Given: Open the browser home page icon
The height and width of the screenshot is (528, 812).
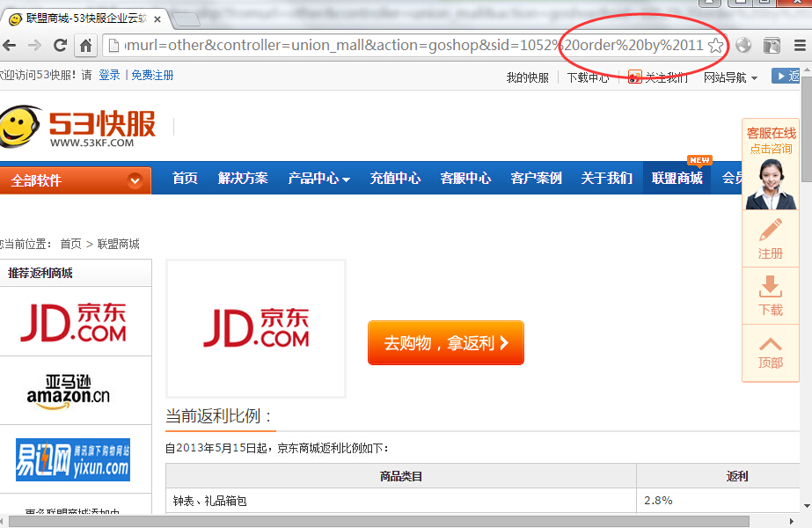Looking at the screenshot, I should [x=86, y=46].
